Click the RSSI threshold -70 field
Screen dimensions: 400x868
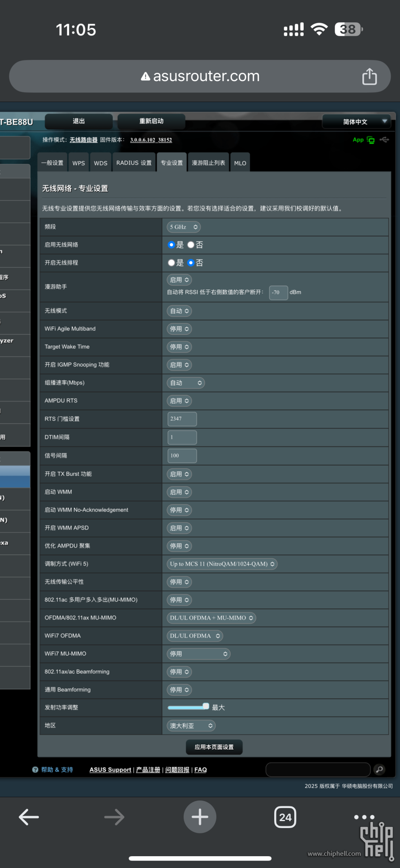point(278,292)
